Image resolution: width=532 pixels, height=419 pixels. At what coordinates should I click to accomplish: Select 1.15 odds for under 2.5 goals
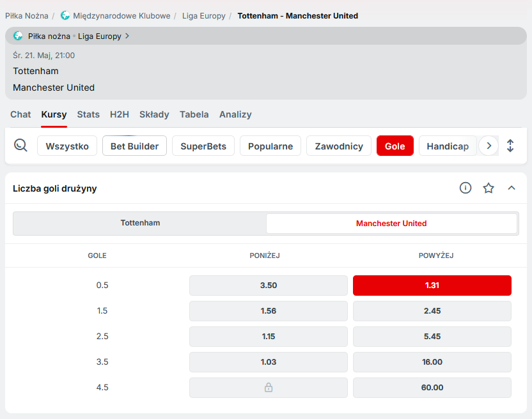coord(269,337)
